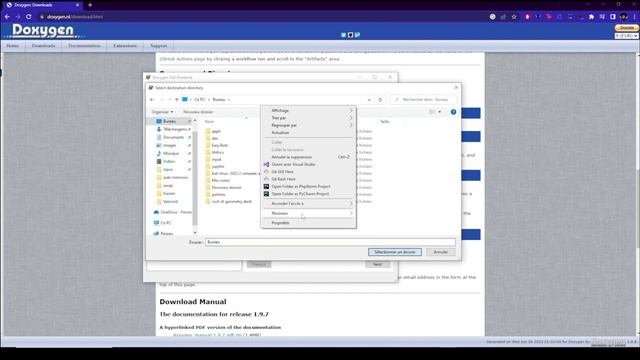Expand the Regrouper par submenu
This screenshot has height=360, width=640.
(308, 125)
